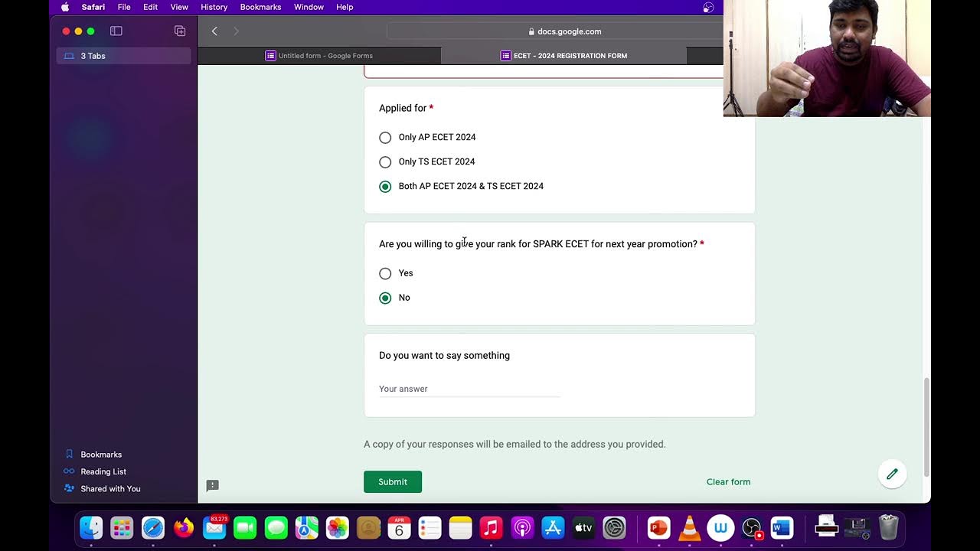
Task: Open VLC media player cone icon
Action: pyautogui.click(x=689, y=527)
